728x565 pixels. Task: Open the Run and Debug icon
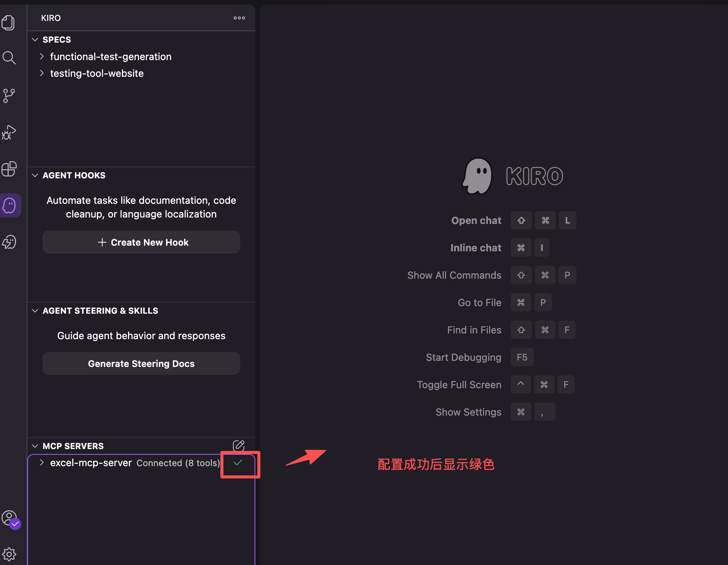[9, 132]
